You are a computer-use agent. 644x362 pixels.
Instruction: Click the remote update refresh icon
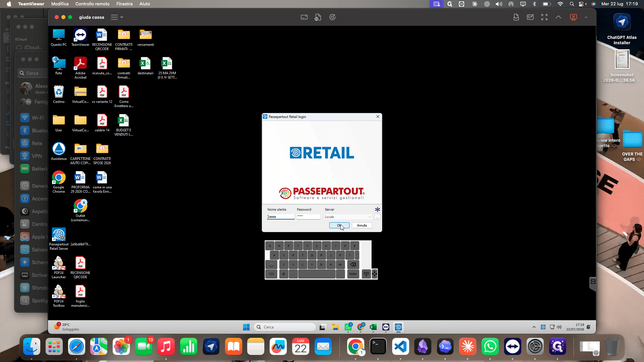332,17
